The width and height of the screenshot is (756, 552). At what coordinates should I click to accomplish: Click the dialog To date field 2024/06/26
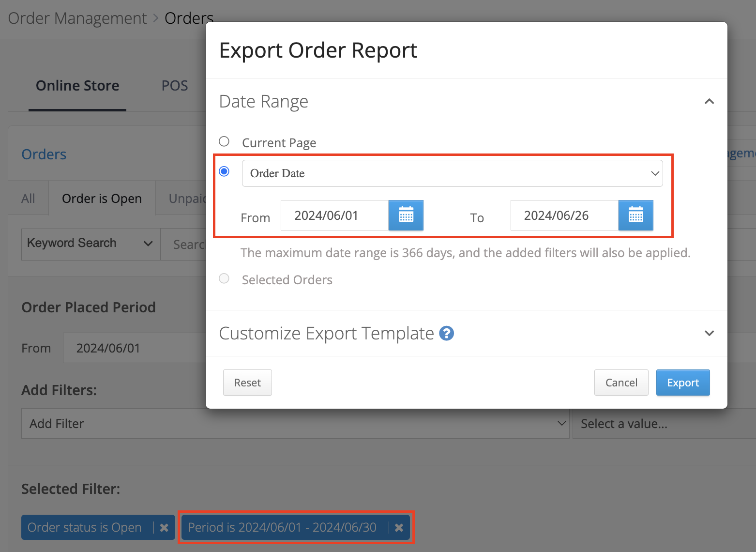click(565, 215)
